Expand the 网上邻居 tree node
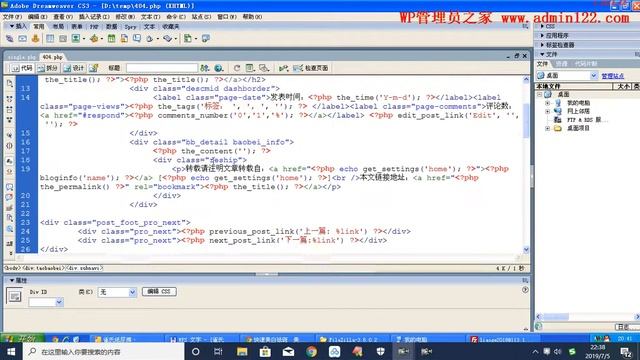640x360 pixels. coord(547,111)
